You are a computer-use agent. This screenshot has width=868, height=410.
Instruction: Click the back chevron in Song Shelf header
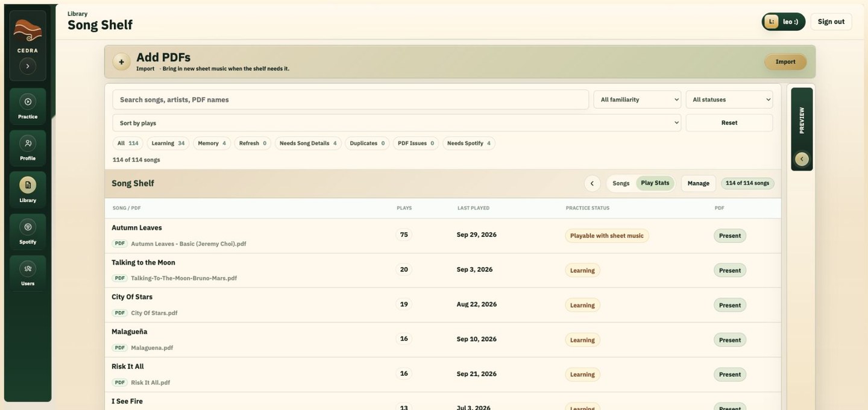coord(592,183)
